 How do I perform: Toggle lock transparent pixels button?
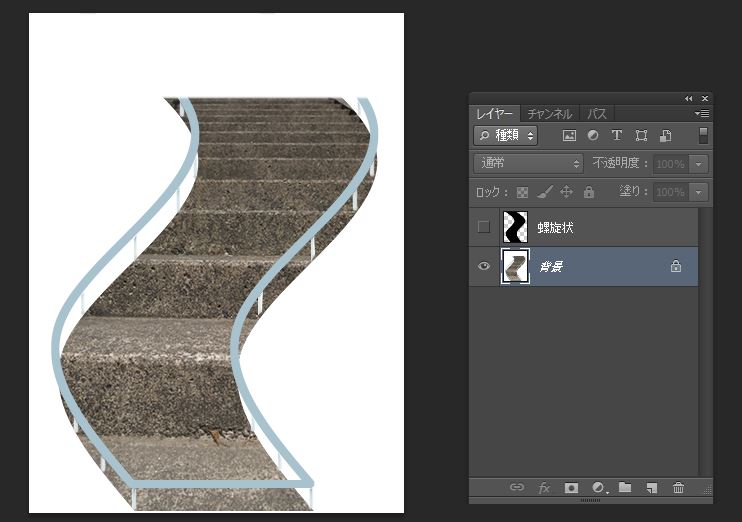[522, 192]
